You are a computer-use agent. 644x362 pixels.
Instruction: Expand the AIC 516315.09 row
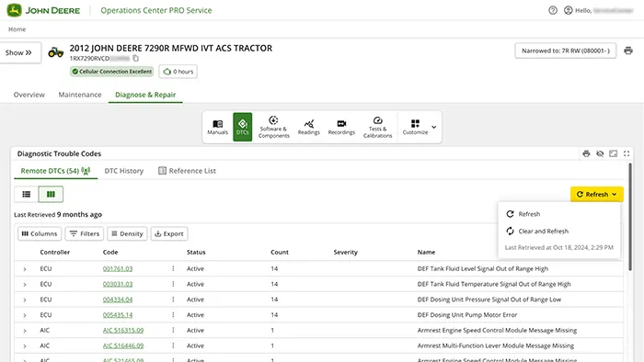25,331
